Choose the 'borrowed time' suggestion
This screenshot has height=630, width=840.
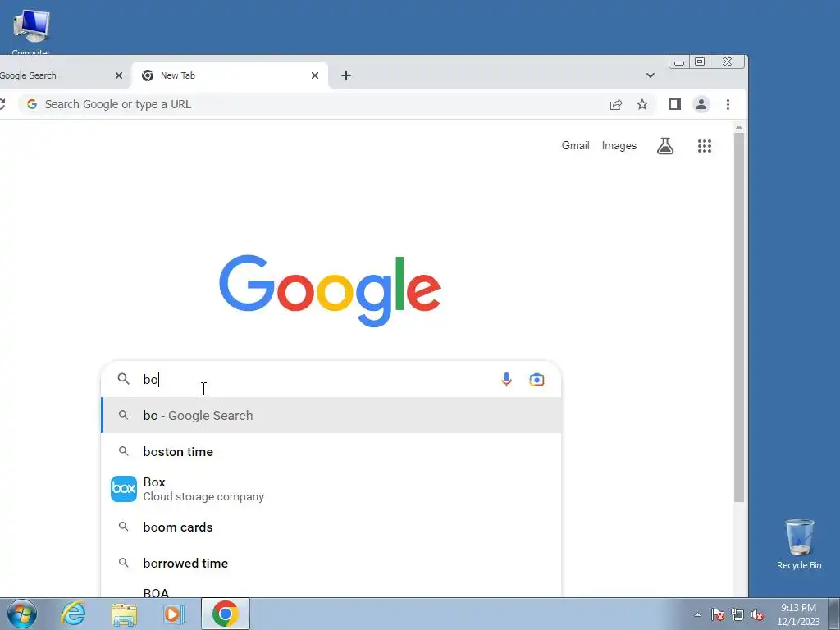(331, 563)
